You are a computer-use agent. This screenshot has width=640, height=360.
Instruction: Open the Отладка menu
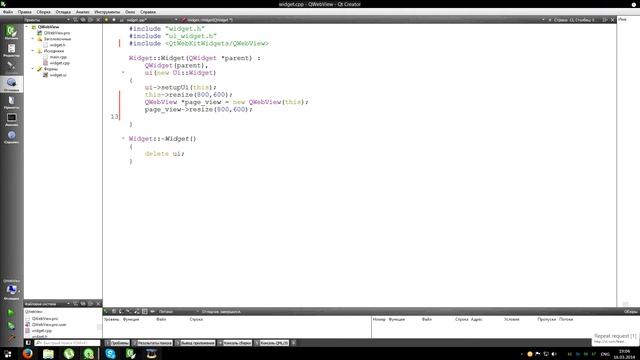63,12
